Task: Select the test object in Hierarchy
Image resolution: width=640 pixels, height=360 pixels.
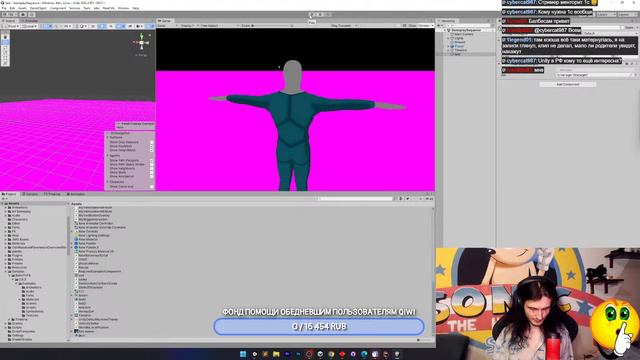Action: (458, 54)
